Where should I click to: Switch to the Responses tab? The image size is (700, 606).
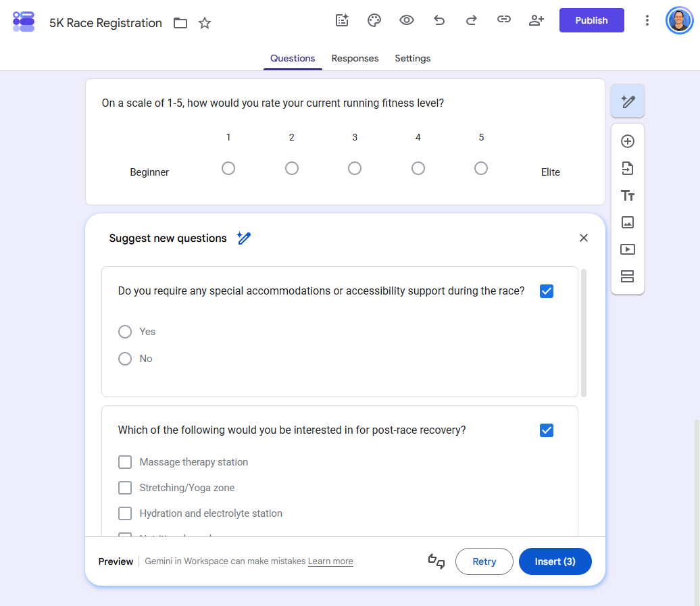coord(355,59)
